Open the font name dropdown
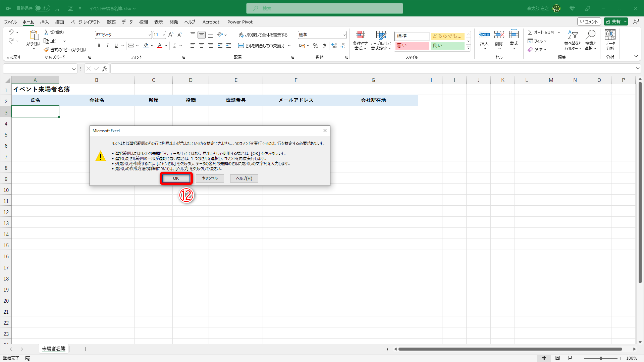 [150, 35]
